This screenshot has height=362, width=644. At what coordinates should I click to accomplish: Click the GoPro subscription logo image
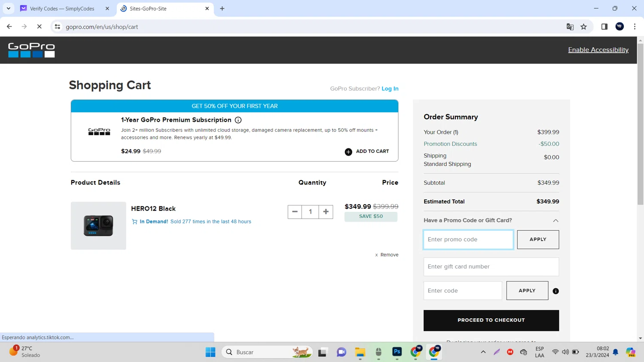[99, 132]
